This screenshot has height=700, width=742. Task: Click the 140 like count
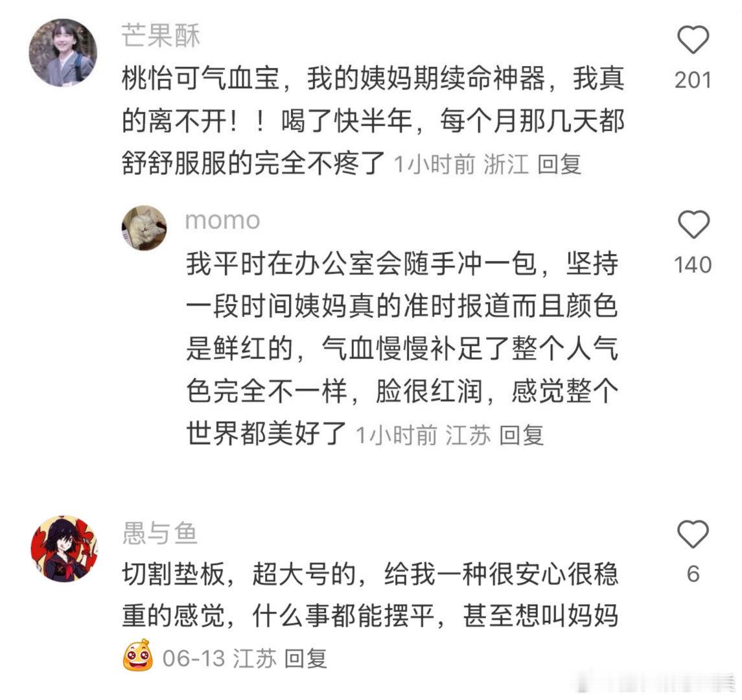[x=693, y=264]
